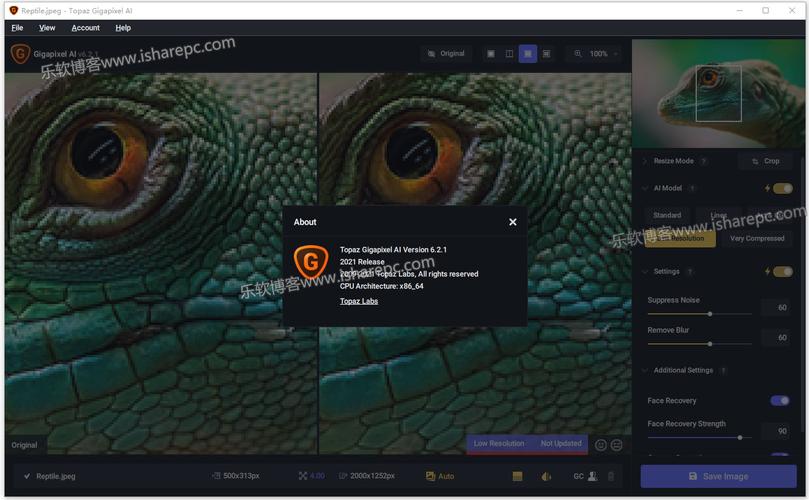The width and height of the screenshot is (809, 500).
Task: Select the side-by-side view icon
Action: 528,54
